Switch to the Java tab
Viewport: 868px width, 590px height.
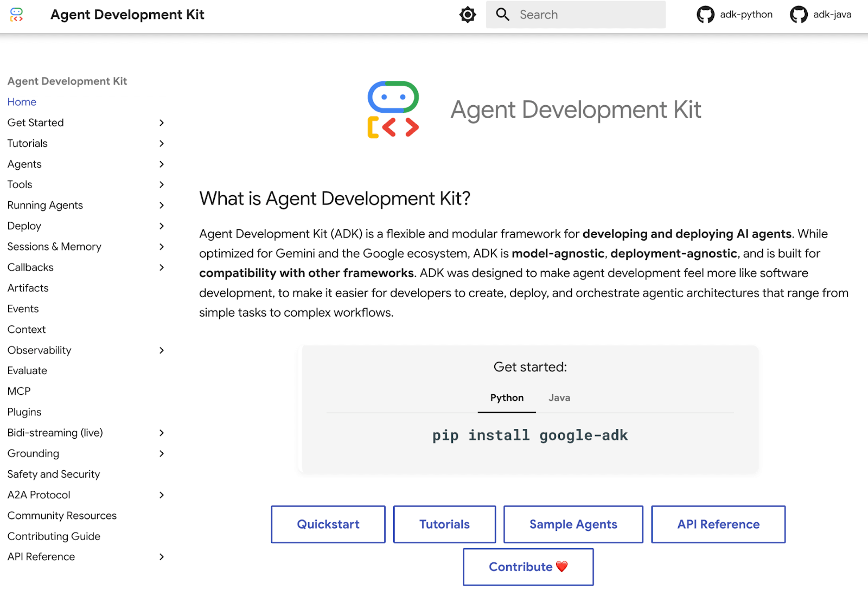pyautogui.click(x=559, y=398)
